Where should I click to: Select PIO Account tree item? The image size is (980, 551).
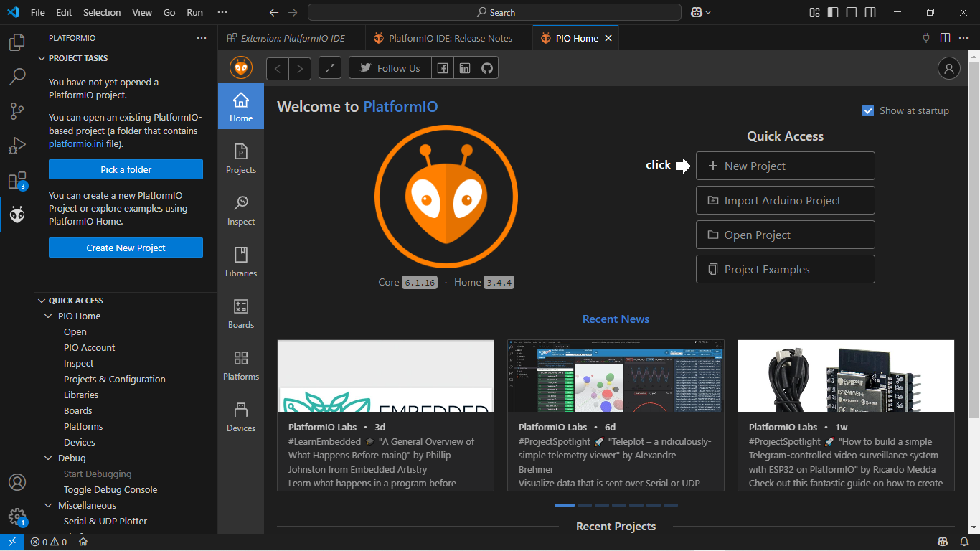pyautogui.click(x=89, y=348)
